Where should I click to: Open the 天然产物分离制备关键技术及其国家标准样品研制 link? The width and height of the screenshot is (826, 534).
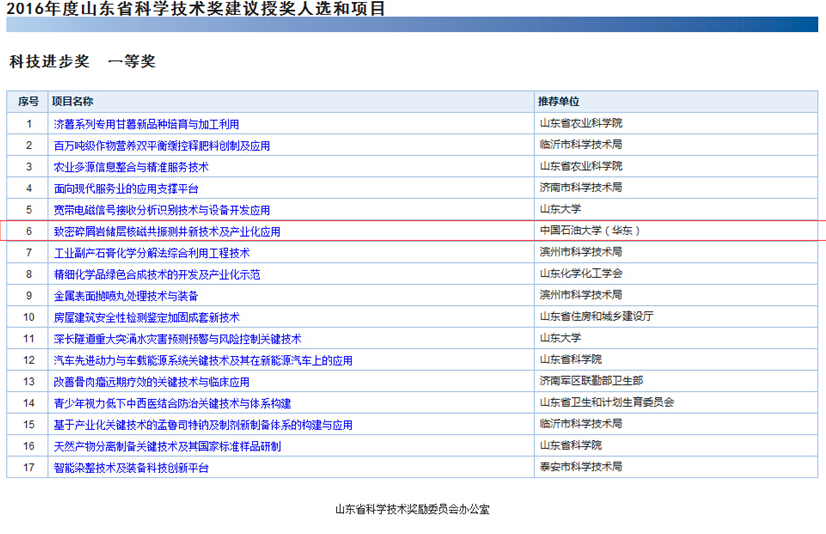[167, 447]
